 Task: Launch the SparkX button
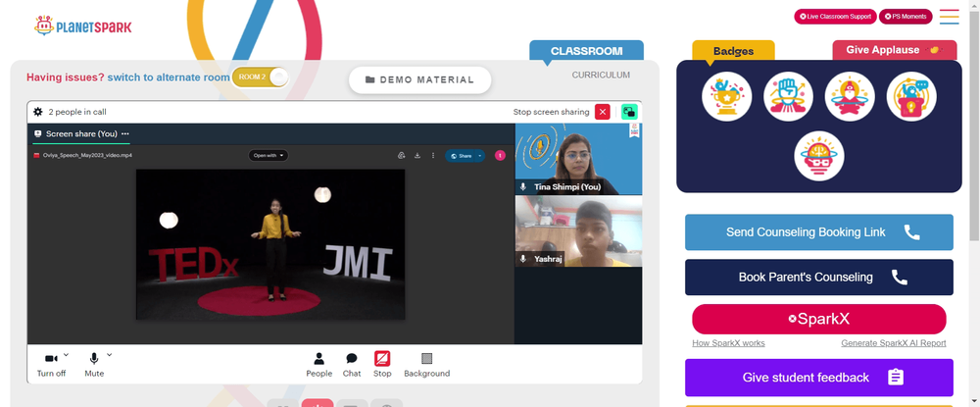[x=818, y=319]
